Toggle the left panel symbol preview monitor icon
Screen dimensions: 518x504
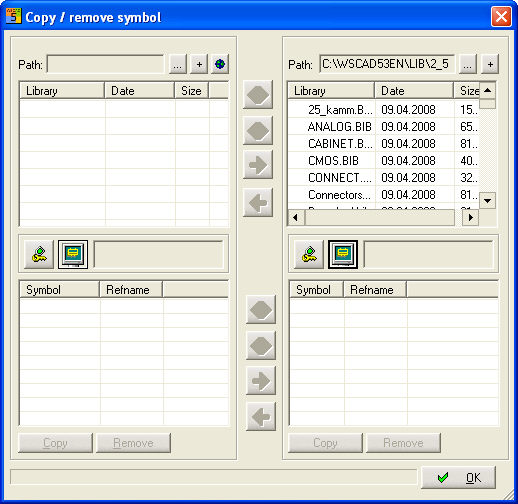73,254
